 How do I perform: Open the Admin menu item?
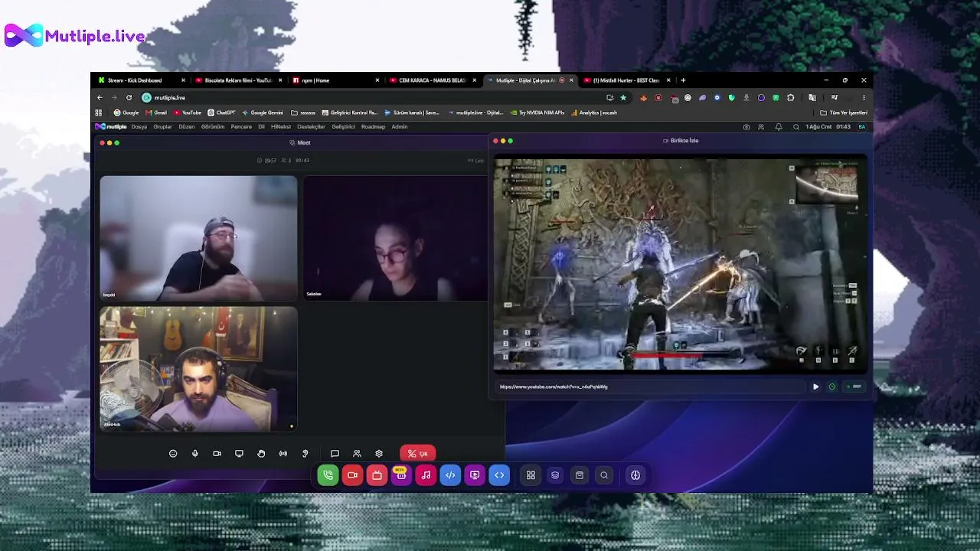pyautogui.click(x=400, y=127)
